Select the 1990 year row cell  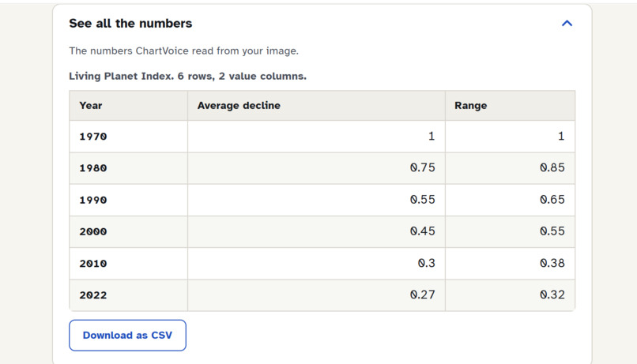128,200
